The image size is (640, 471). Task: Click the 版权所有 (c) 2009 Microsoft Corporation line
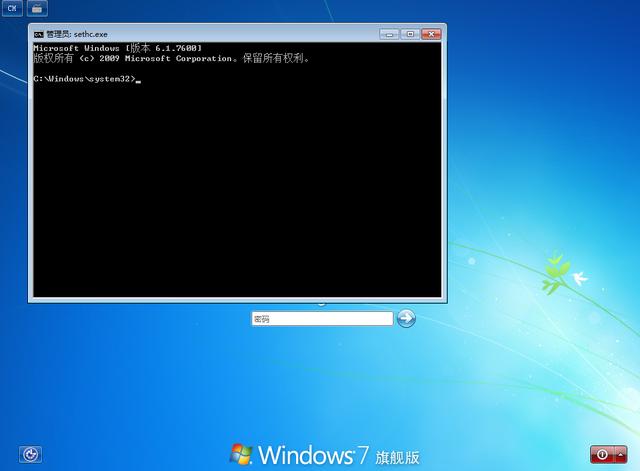tap(171, 58)
